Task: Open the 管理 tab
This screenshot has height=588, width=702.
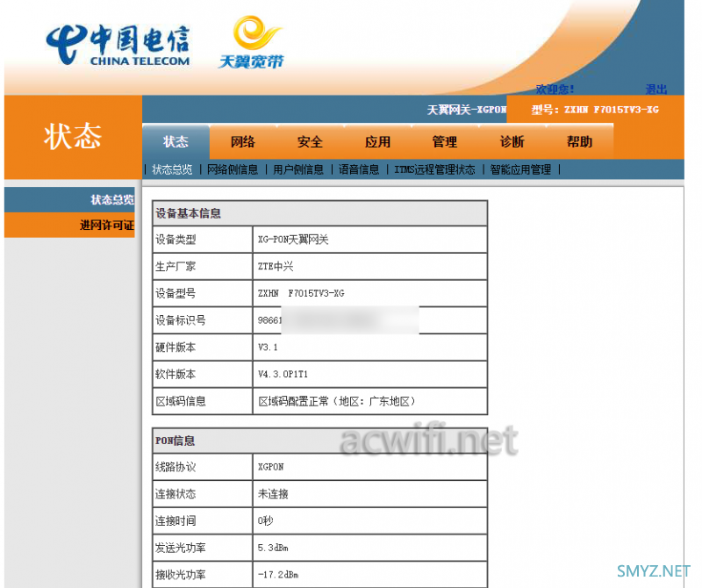Action: point(445,142)
